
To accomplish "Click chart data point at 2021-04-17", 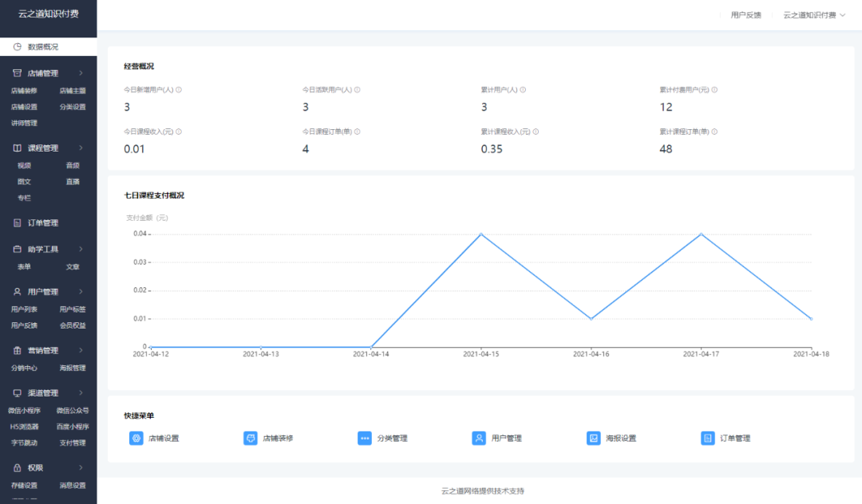I will coord(701,234).
